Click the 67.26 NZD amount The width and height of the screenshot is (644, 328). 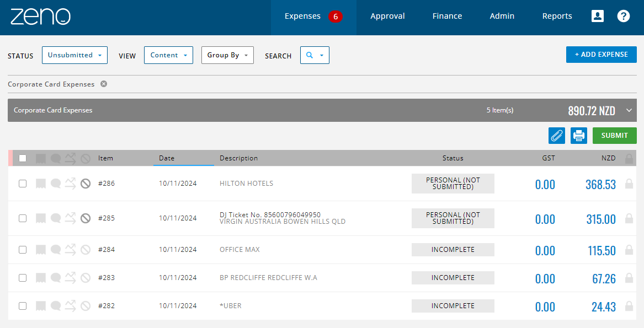coord(604,279)
